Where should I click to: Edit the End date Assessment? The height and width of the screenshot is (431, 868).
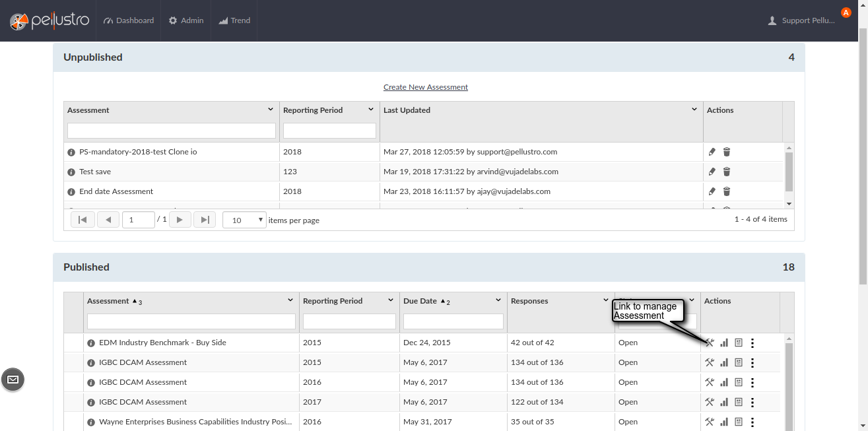click(x=712, y=191)
